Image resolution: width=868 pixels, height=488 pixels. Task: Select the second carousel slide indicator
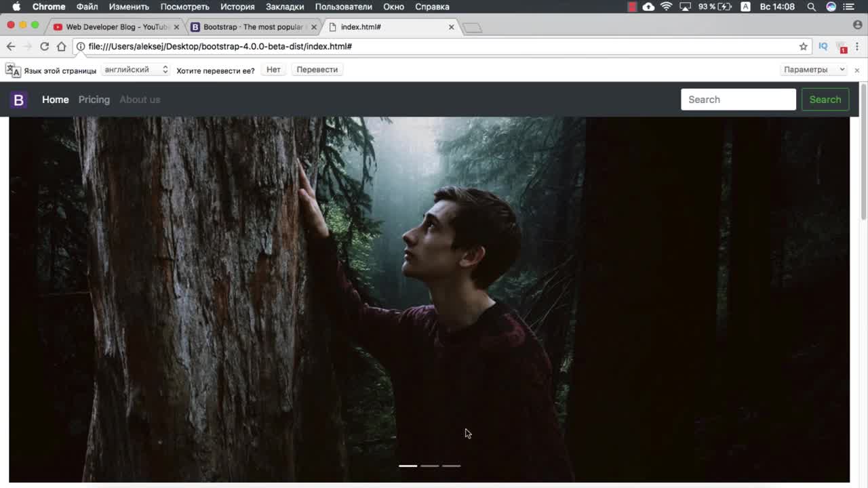point(429,466)
